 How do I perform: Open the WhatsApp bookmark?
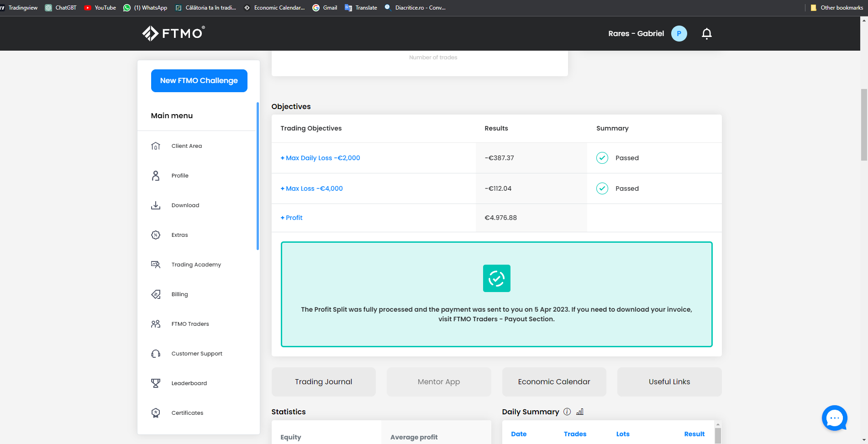(145, 8)
